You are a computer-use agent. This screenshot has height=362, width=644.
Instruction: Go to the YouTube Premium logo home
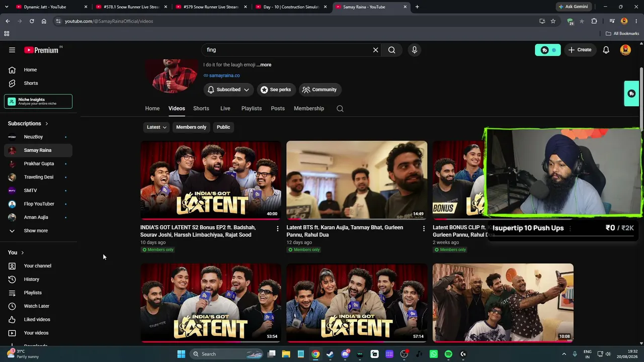pyautogui.click(x=41, y=50)
